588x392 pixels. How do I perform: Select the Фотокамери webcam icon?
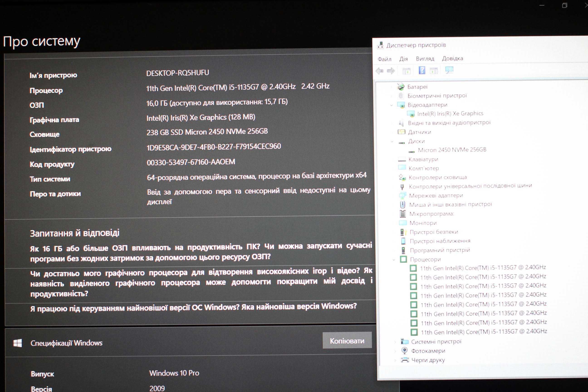tap(405, 351)
